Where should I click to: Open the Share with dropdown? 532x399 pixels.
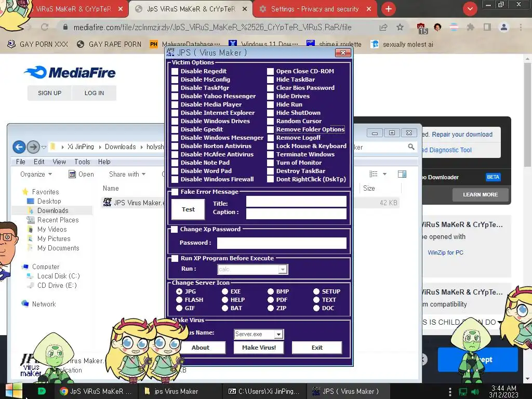pos(127,174)
